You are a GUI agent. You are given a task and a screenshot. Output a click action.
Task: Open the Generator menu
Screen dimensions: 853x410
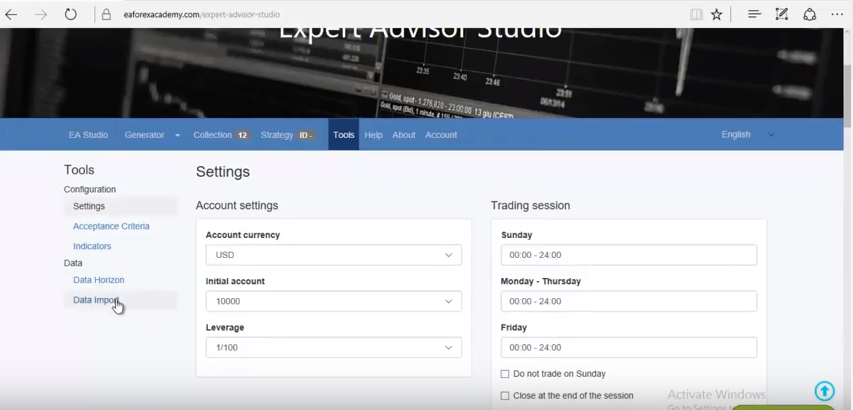(x=152, y=135)
